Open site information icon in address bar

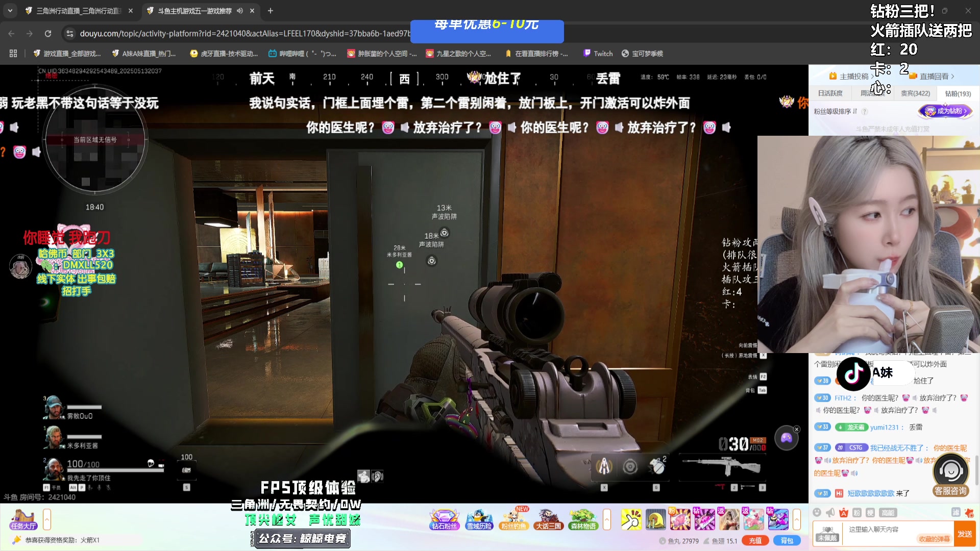(x=70, y=34)
